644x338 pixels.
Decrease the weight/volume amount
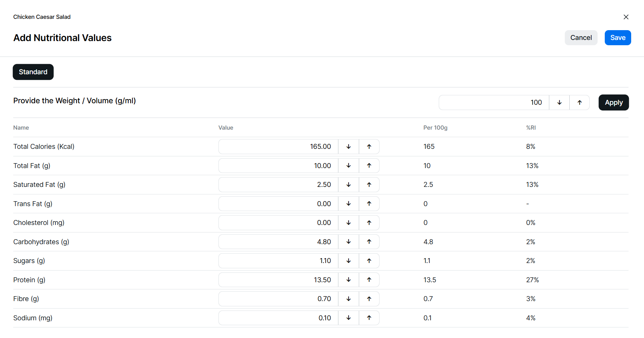pyautogui.click(x=559, y=102)
